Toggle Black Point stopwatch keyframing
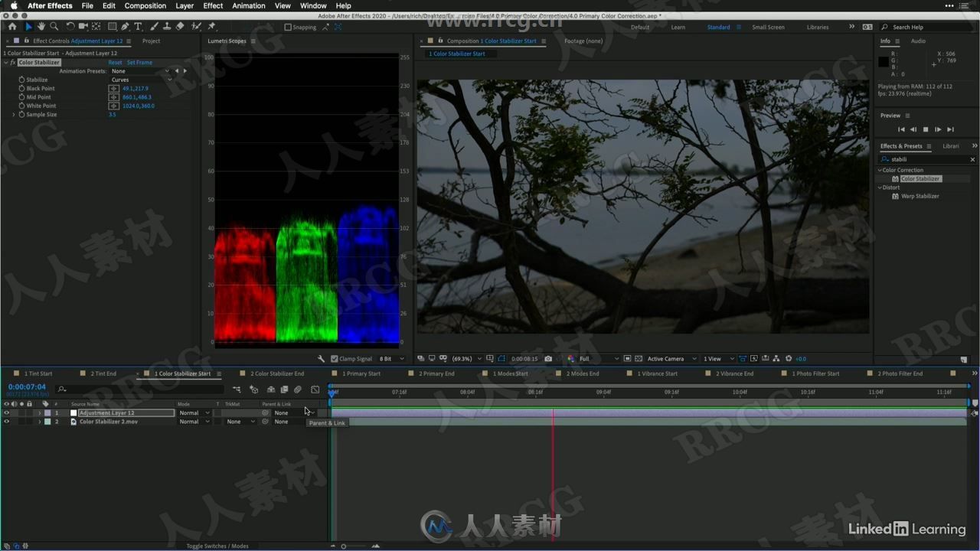 (21, 89)
